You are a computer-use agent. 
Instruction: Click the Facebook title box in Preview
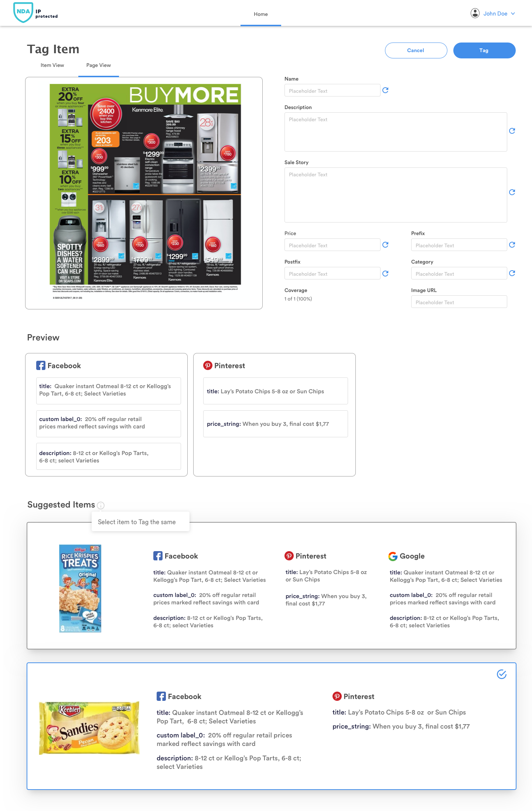(109, 391)
